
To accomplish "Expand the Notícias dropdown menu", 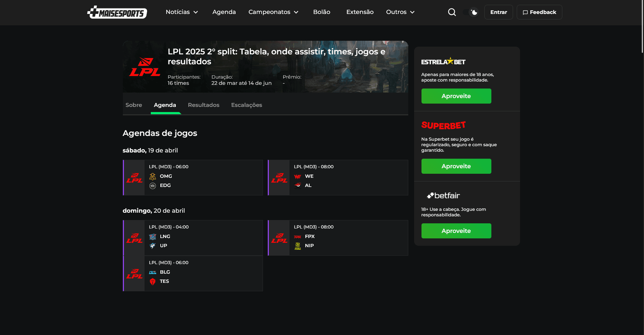I will 182,12.
